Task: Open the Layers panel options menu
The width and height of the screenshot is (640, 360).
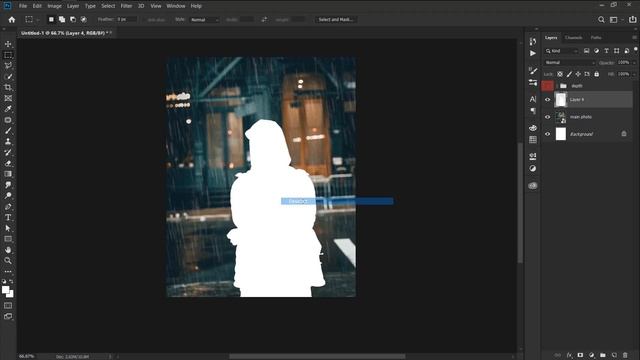Action: coord(634,38)
